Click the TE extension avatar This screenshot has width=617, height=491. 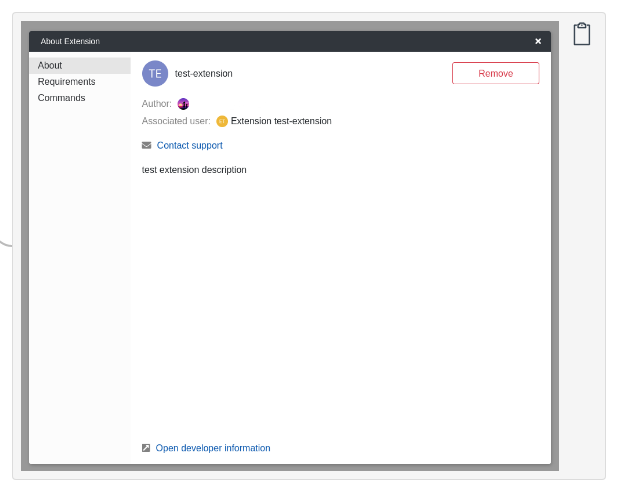click(x=155, y=74)
